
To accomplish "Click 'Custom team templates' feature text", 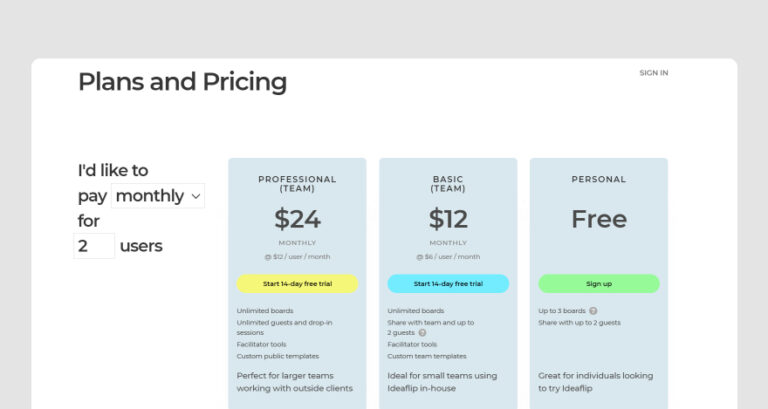I will click(x=427, y=356).
